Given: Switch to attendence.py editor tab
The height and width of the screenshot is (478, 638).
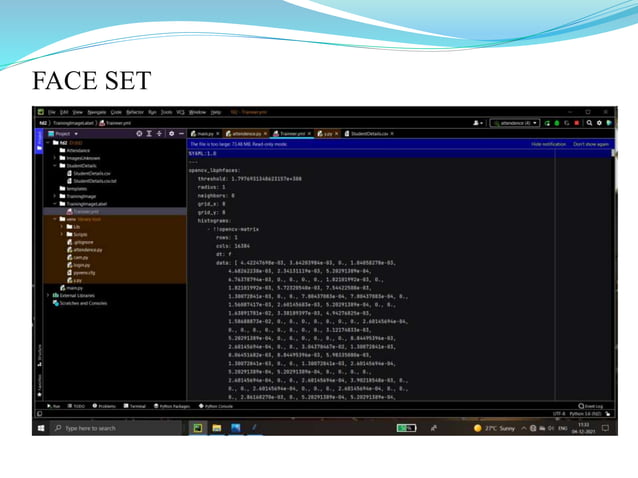Looking at the screenshot, I should click(244, 133).
